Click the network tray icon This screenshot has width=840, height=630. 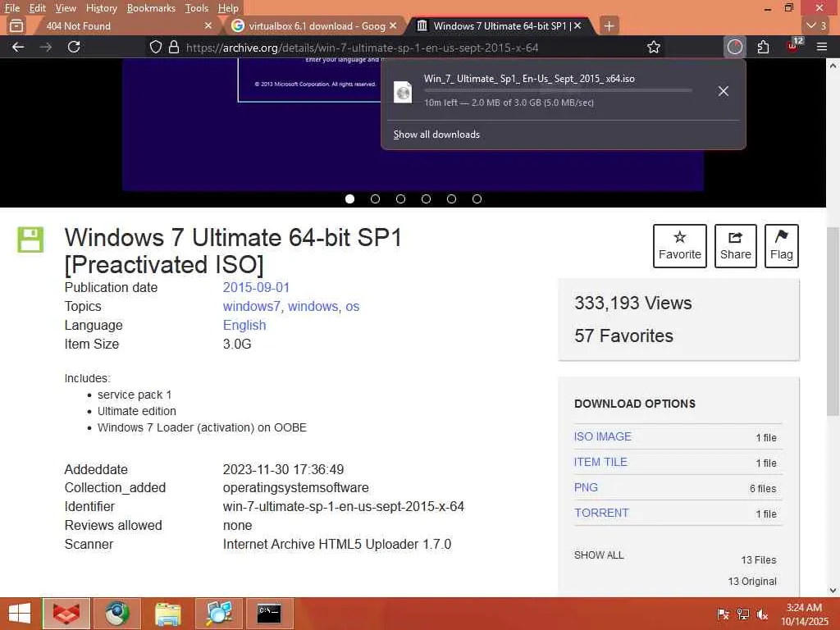[742, 614]
